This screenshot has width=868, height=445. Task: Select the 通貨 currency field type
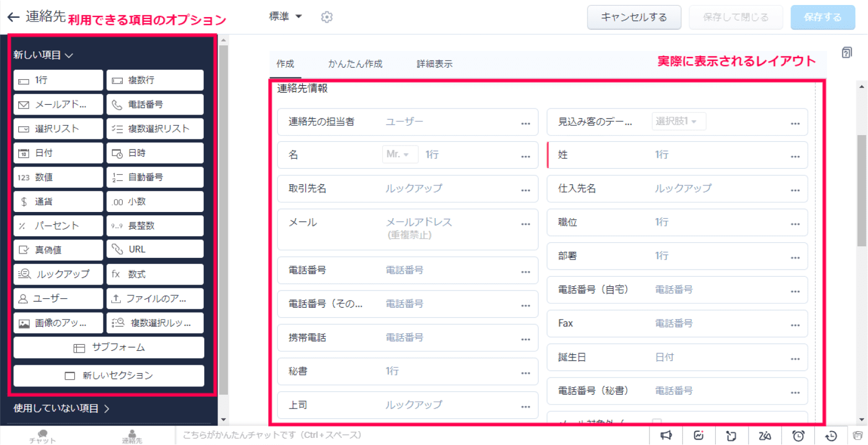pos(58,201)
